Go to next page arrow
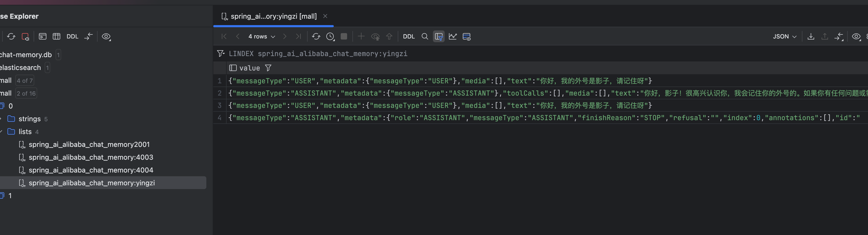This screenshot has height=235, width=868. coord(285,37)
